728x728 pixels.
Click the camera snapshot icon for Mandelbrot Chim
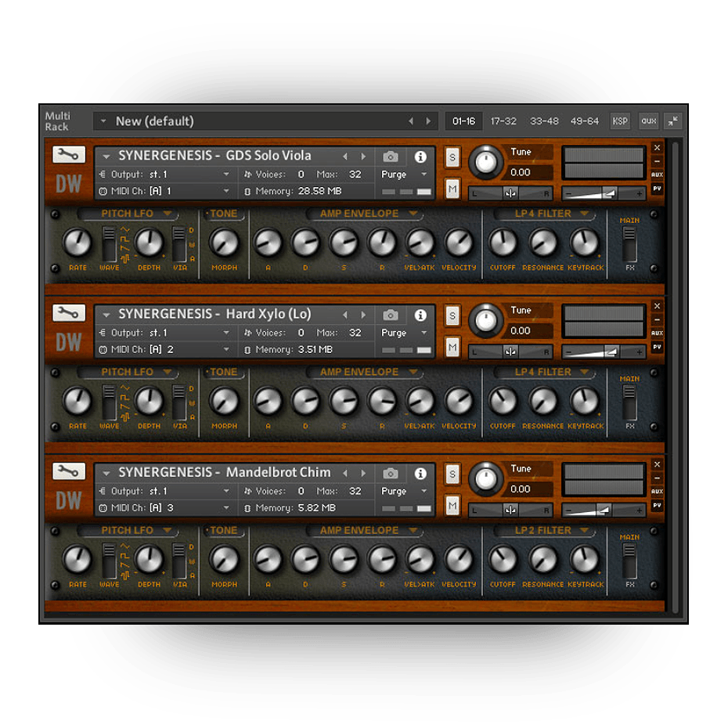pos(391,473)
